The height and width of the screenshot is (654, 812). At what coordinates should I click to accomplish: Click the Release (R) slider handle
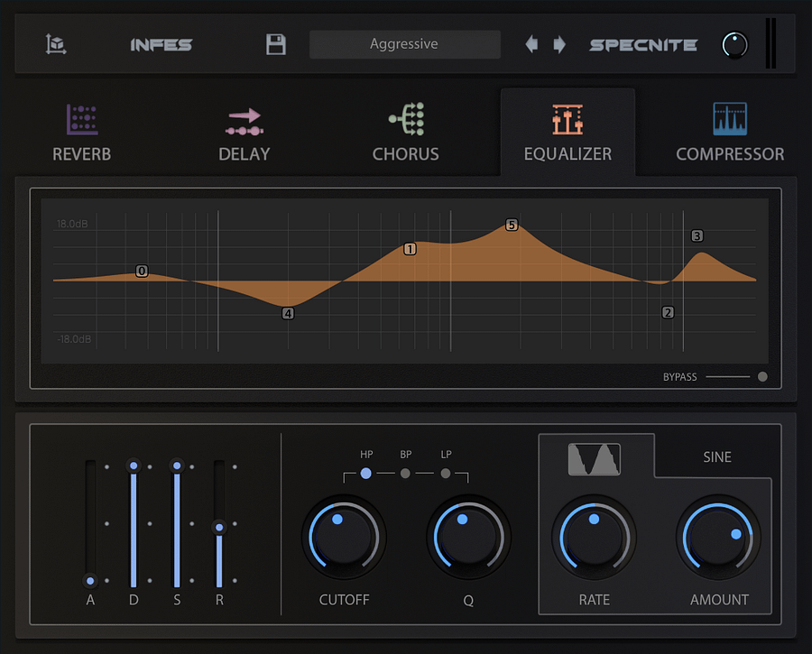(219, 527)
